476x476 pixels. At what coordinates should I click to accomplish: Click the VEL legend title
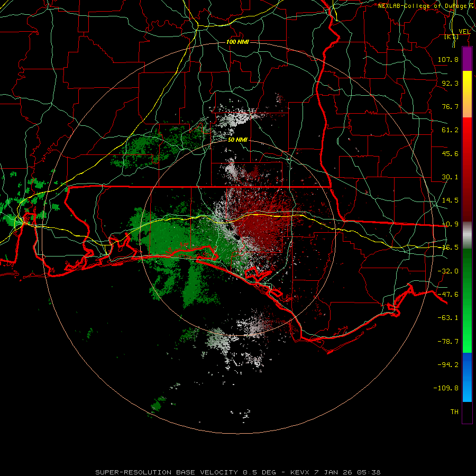point(464,31)
